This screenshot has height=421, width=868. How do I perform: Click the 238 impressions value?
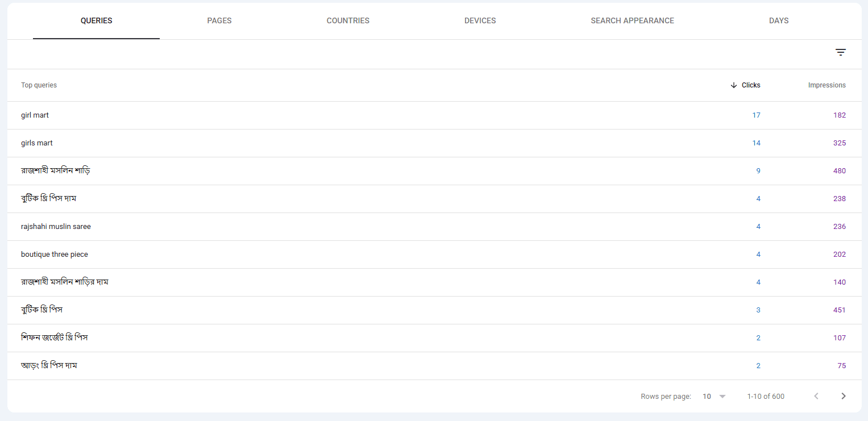click(840, 199)
